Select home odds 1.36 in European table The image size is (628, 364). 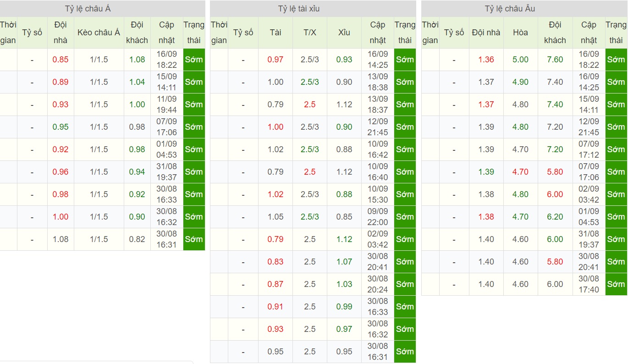coord(486,60)
